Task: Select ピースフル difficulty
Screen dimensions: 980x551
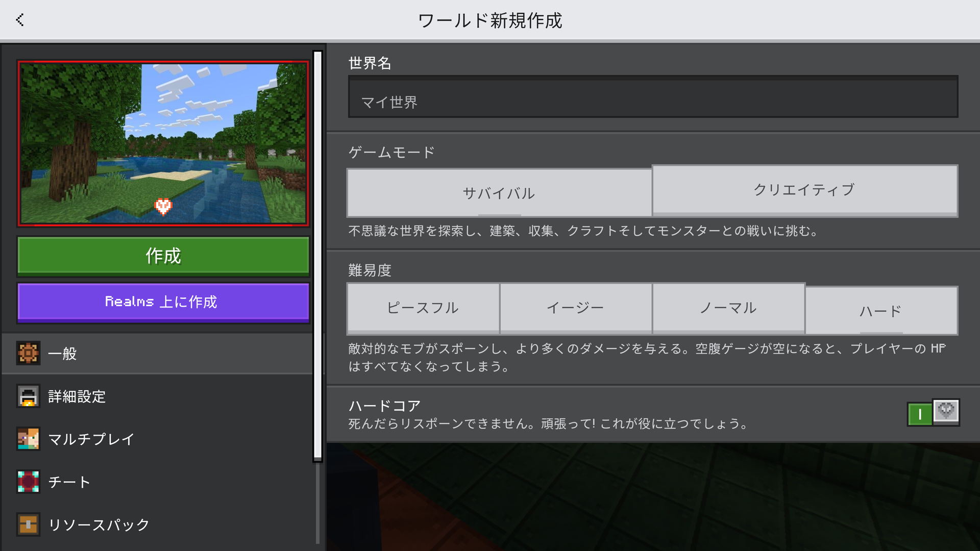Action: coord(423,308)
